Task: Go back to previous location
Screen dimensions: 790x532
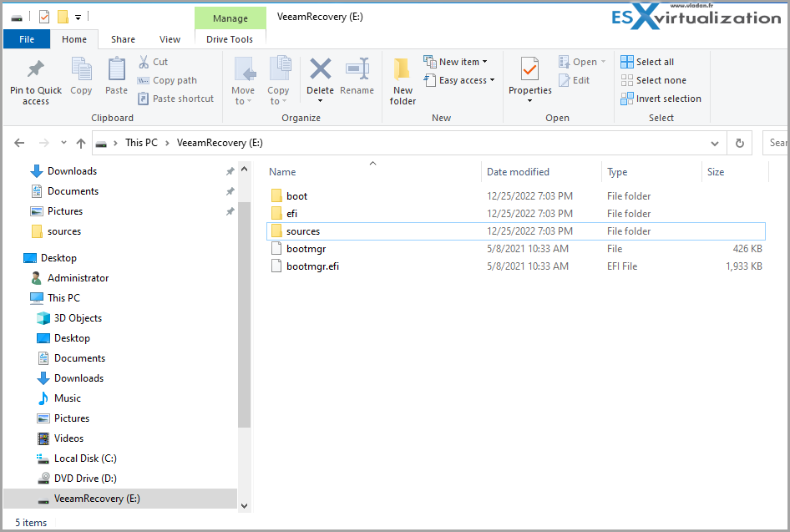Action: pyautogui.click(x=19, y=143)
